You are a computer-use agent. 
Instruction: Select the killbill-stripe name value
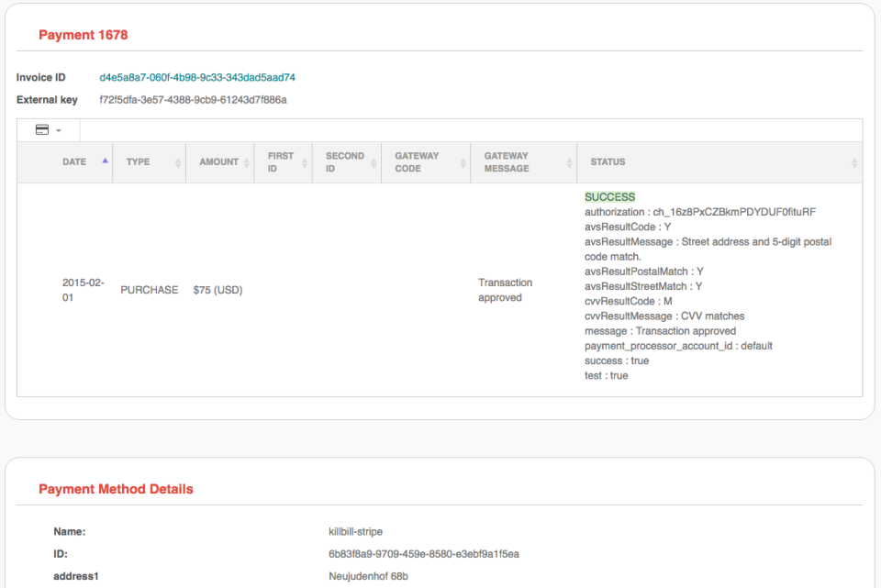click(x=355, y=531)
